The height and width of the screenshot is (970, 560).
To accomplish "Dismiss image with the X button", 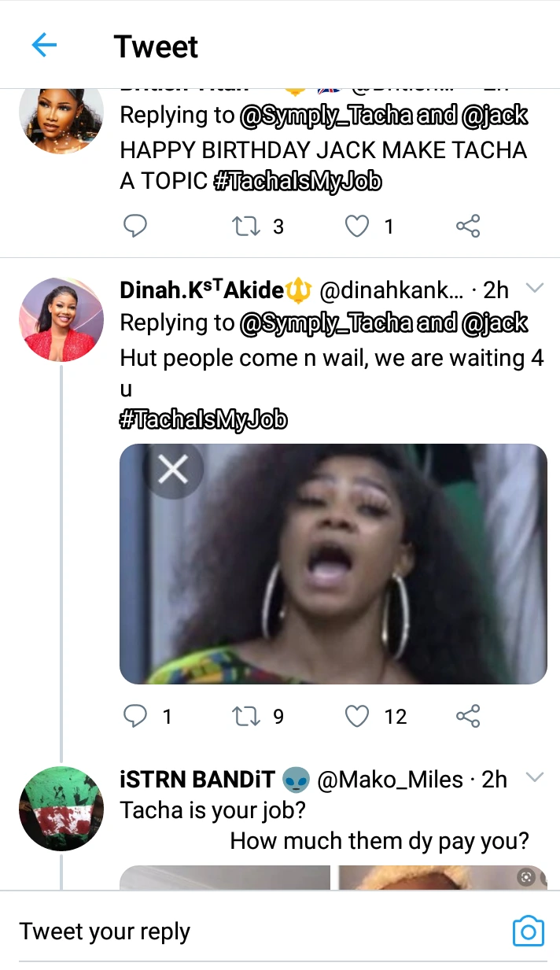I will click(173, 470).
